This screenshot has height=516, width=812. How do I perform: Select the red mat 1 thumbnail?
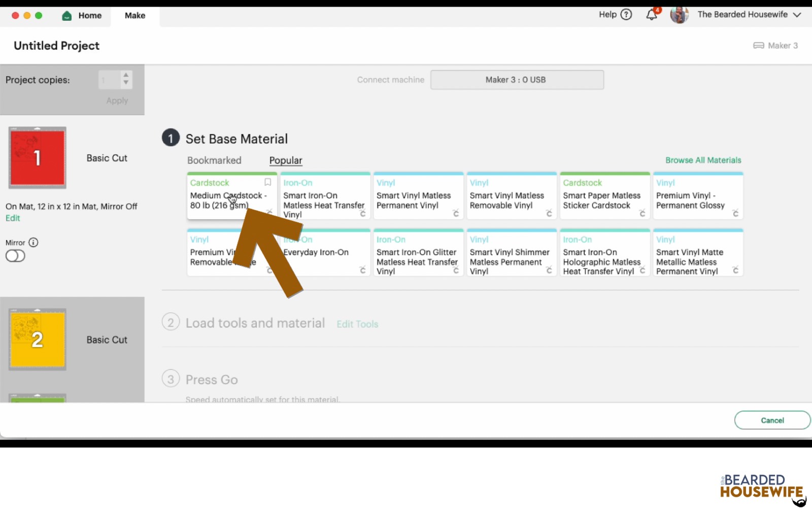click(x=38, y=158)
